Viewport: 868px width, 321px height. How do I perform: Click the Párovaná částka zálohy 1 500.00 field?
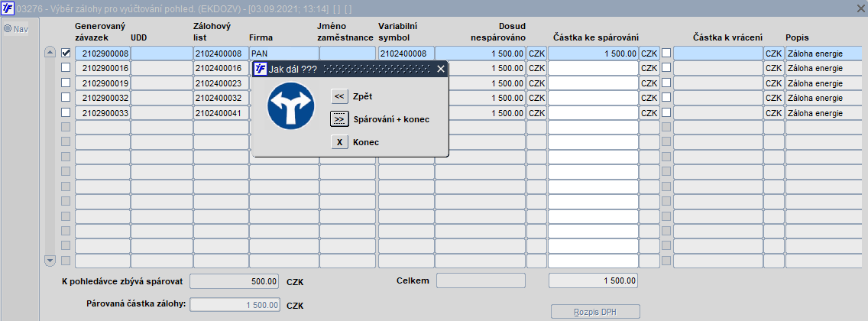click(x=235, y=305)
